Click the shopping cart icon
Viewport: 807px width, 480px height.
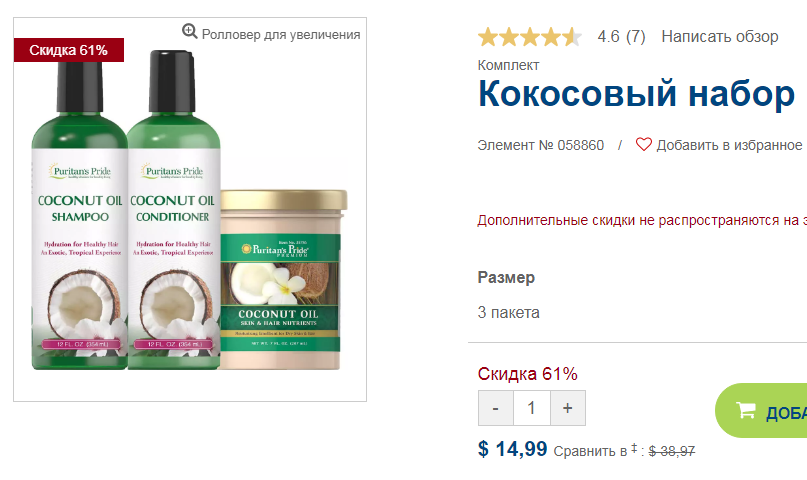745,410
